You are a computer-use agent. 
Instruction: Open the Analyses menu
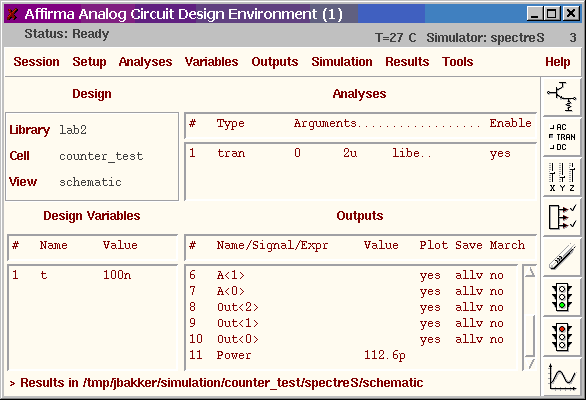(x=145, y=62)
